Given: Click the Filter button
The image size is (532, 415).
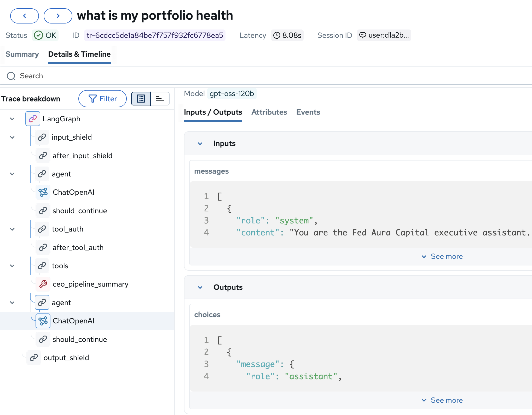Looking at the screenshot, I should pyautogui.click(x=103, y=99).
